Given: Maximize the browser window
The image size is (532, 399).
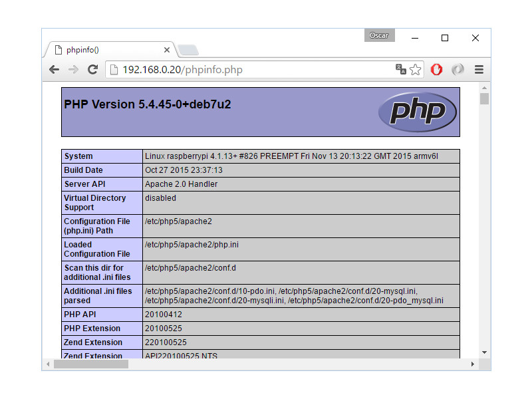Looking at the screenshot, I should [445, 38].
